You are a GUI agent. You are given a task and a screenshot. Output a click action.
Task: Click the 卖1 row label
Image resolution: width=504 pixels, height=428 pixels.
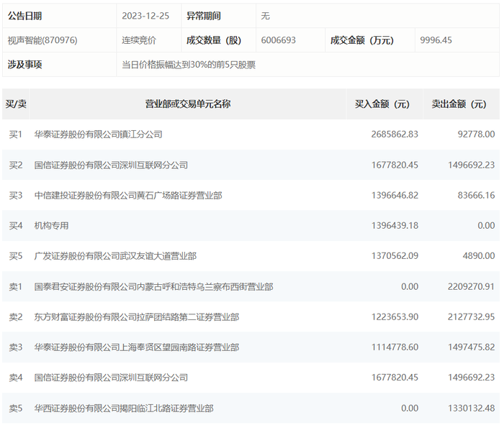click(x=15, y=286)
